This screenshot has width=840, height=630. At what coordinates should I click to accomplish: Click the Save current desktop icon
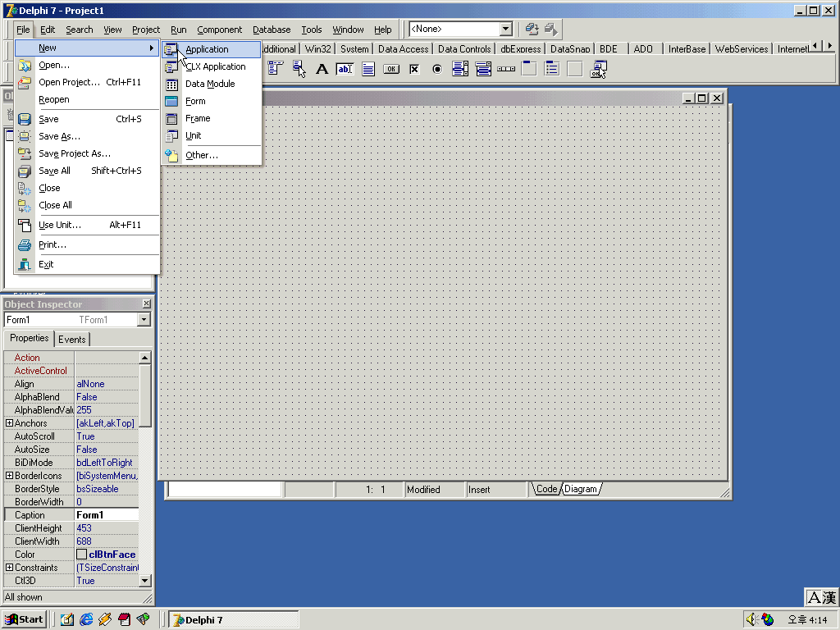click(x=532, y=29)
